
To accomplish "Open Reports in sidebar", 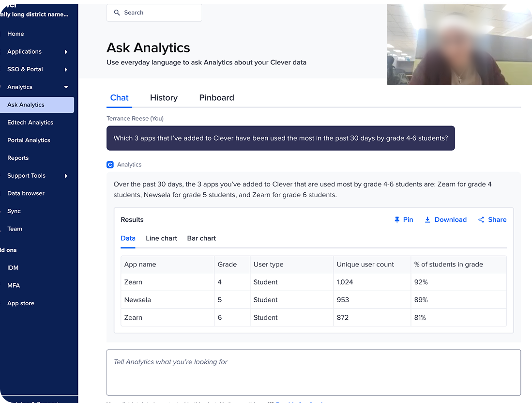I will click(18, 158).
